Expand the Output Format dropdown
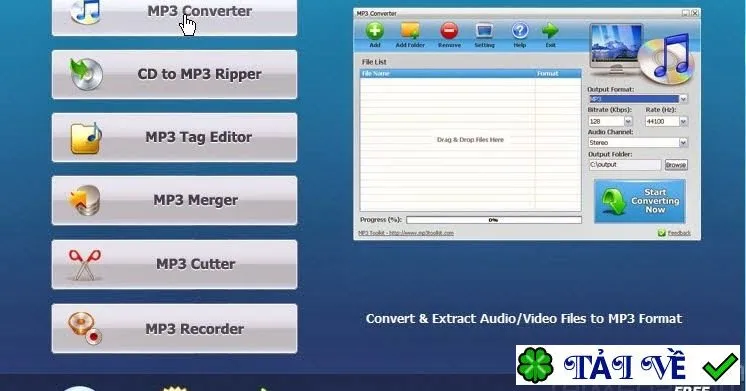Image resolution: width=746 pixels, height=391 pixels. coord(683,99)
